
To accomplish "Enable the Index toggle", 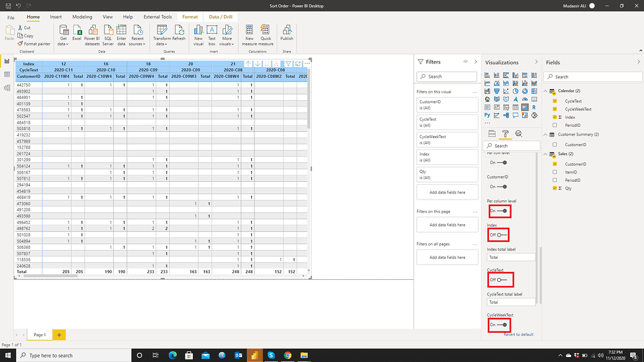I will click(x=498, y=234).
